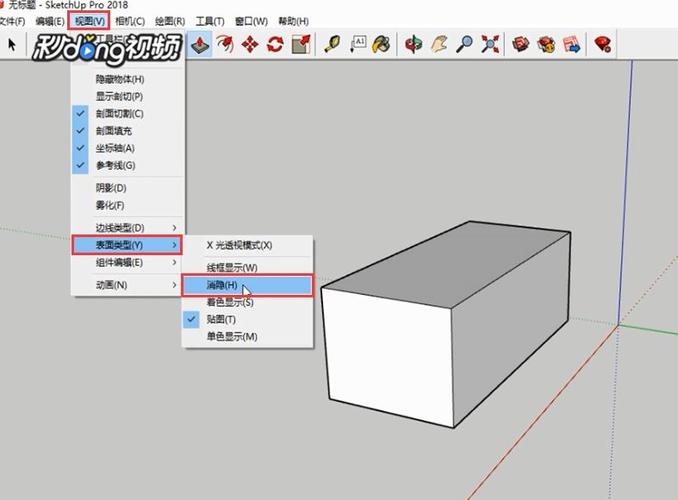Select the Move tool
678x500 pixels.
pyautogui.click(x=250, y=44)
